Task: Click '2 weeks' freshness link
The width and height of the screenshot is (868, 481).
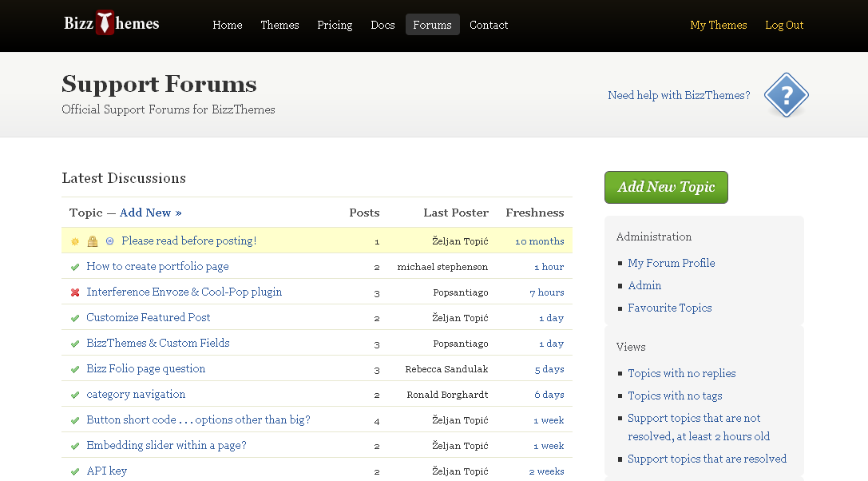Action: coord(546,471)
